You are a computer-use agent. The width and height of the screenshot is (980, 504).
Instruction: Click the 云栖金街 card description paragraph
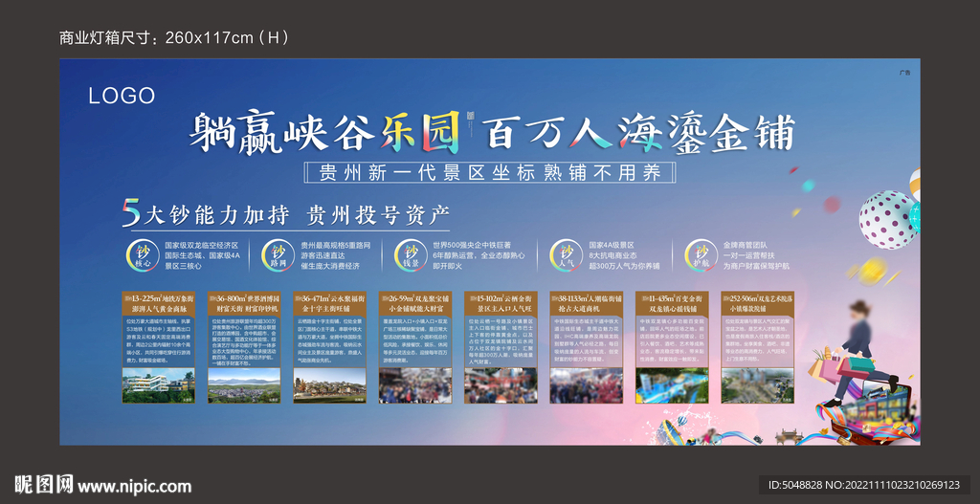(501, 341)
